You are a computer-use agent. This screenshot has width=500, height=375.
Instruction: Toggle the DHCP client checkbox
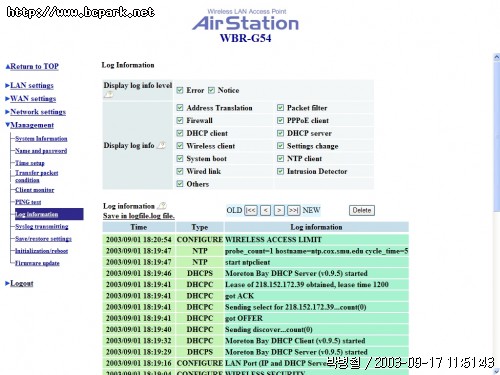coord(180,133)
